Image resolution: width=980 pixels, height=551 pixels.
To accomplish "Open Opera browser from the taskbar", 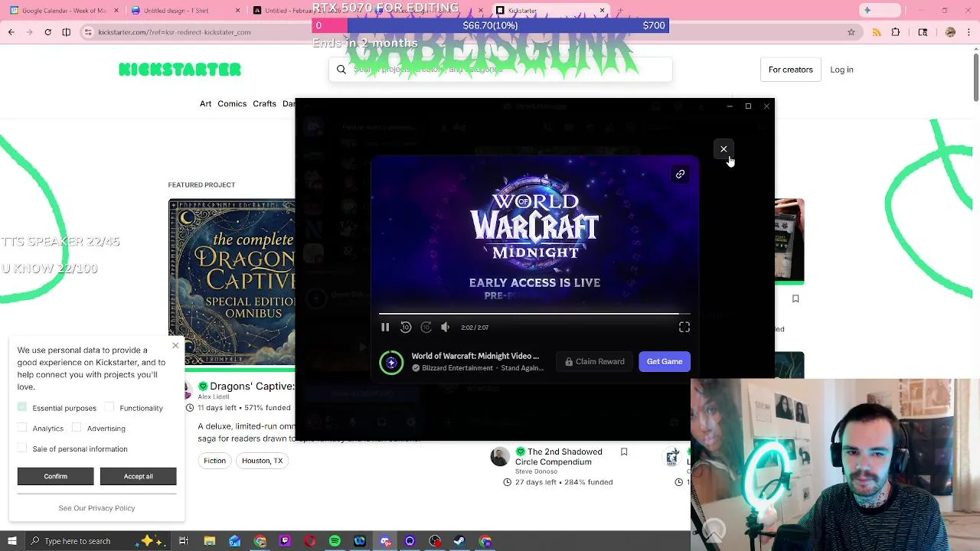I will (x=310, y=541).
